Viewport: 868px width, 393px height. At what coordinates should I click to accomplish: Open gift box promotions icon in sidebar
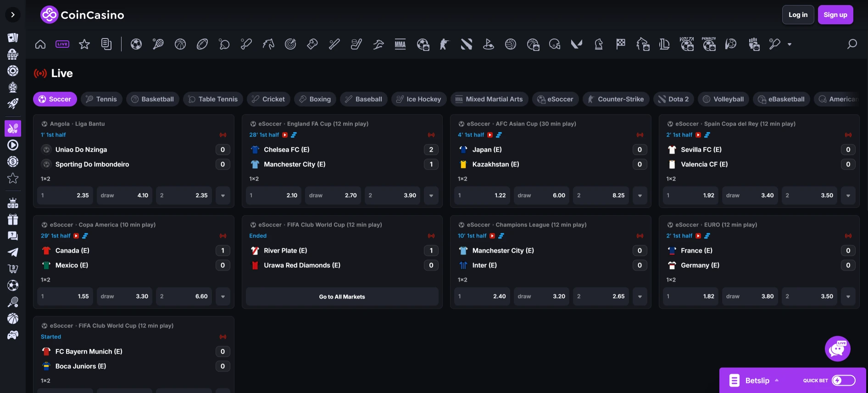pyautogui.click(x=13, y=219)
